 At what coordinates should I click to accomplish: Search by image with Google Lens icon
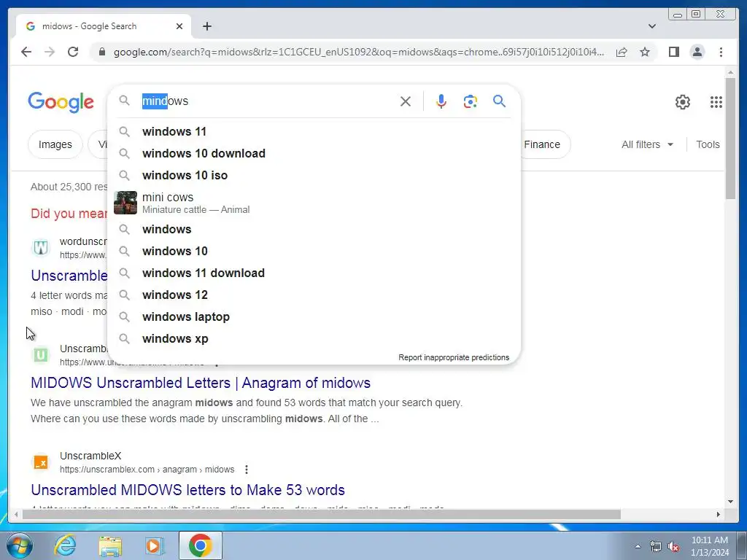tap(471, 101)
